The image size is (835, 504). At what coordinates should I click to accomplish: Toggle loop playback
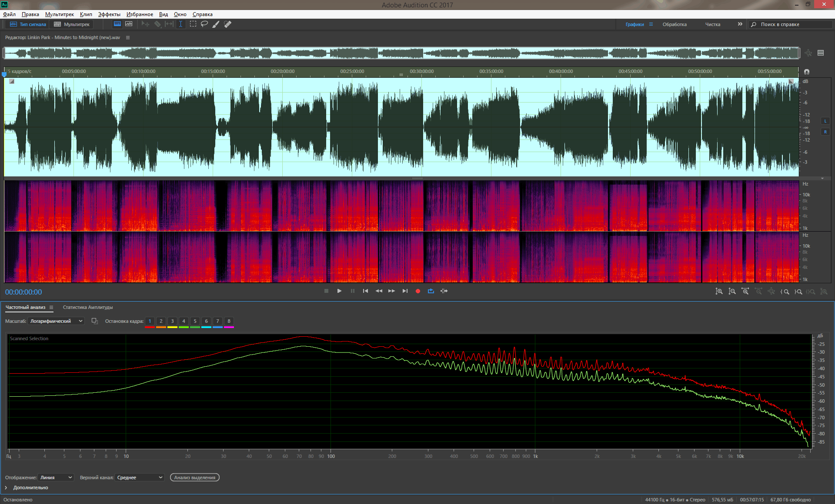click(x=431, y=291)
